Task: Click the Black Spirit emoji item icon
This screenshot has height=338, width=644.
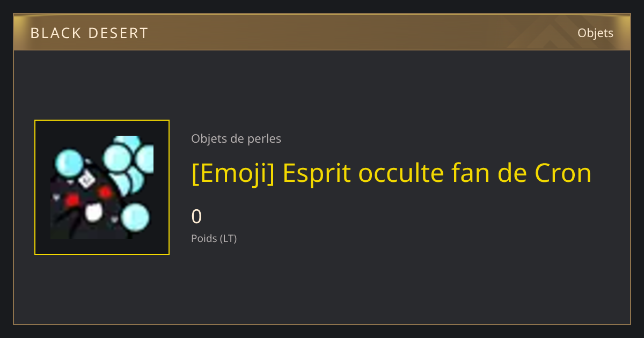Action: coord(102,187)
